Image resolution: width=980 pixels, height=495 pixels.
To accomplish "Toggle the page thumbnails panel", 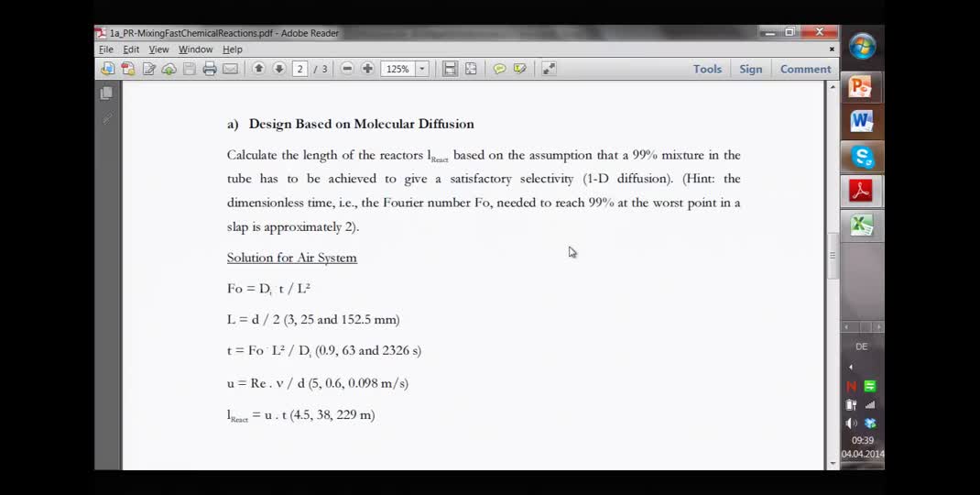I will point(107,93).
